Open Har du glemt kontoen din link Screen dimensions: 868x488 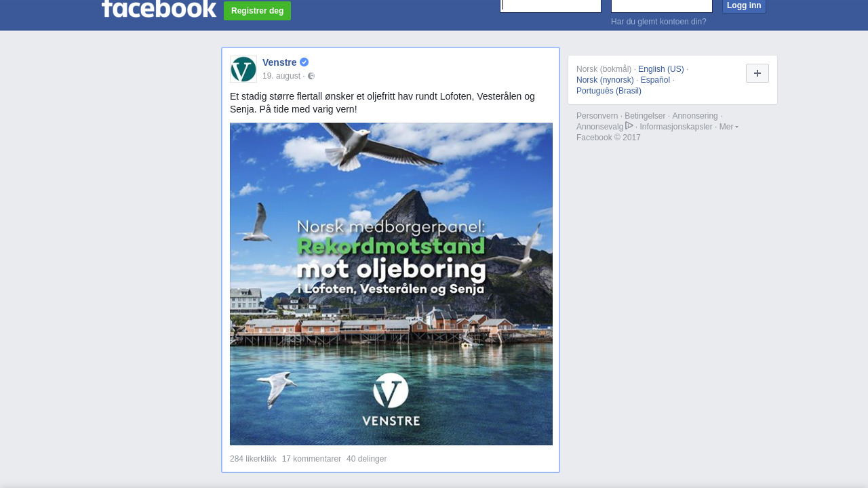click(x=658, y=22)
